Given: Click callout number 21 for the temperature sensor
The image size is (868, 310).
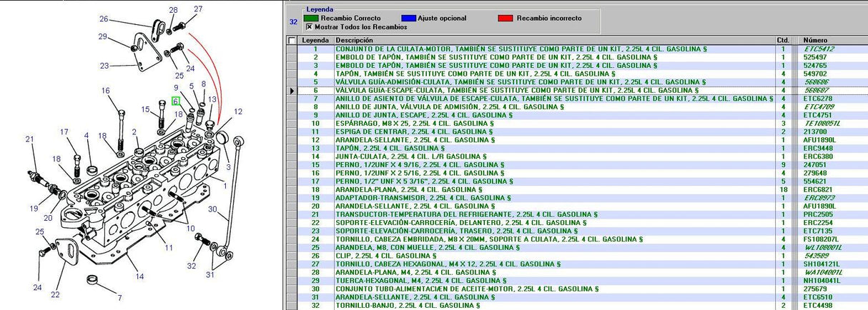Looking at the screenshot, I should 29,139.
